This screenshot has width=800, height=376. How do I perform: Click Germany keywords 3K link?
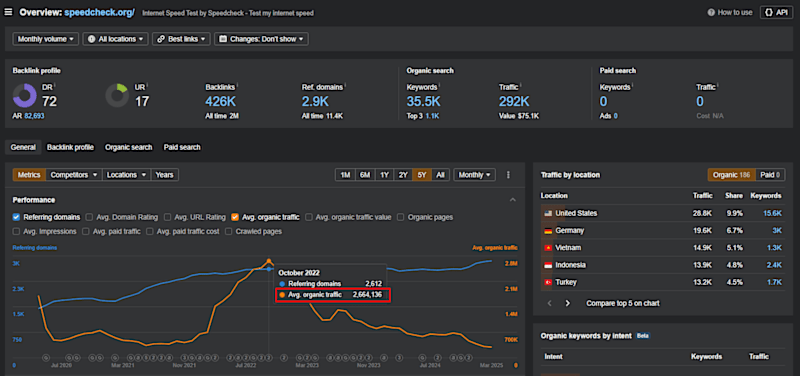pyautogui.click(x=777, y=230)
